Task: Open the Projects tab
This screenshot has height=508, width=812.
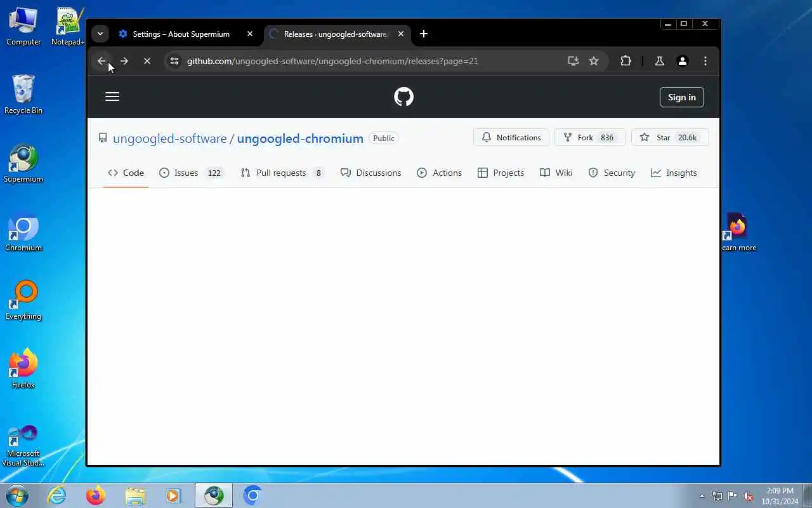Action: click(501, 173)
